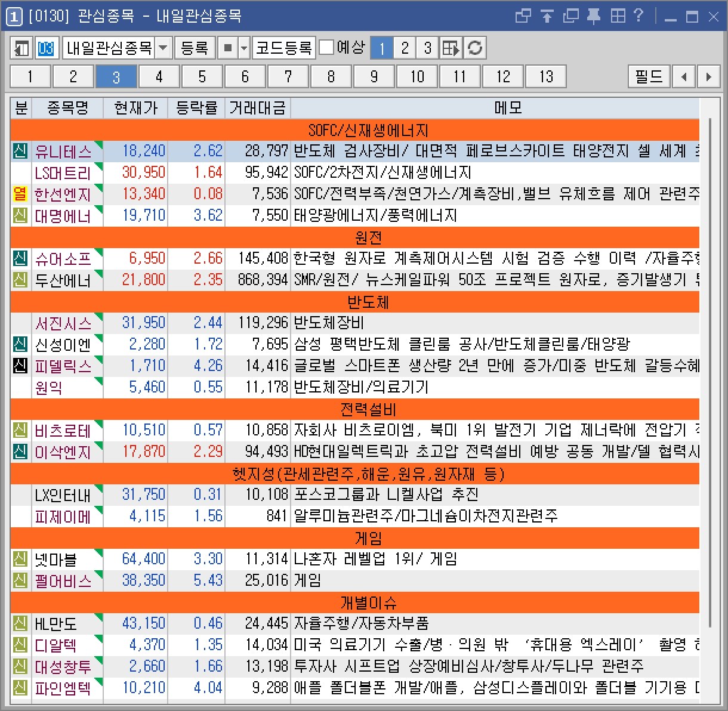Viewport: 728px width, 711px height.
Task: Click the 신 badge on HL만도 row
Action: (x=20, y=623)
